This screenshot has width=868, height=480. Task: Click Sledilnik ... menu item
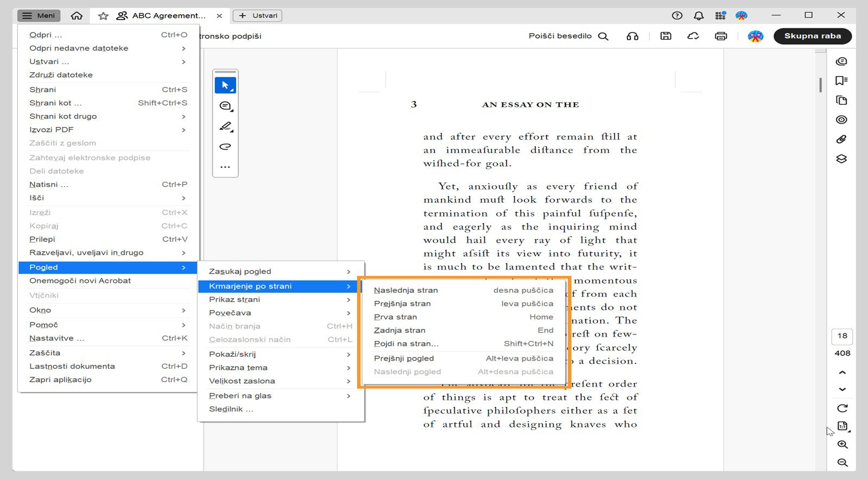point(281,409)
